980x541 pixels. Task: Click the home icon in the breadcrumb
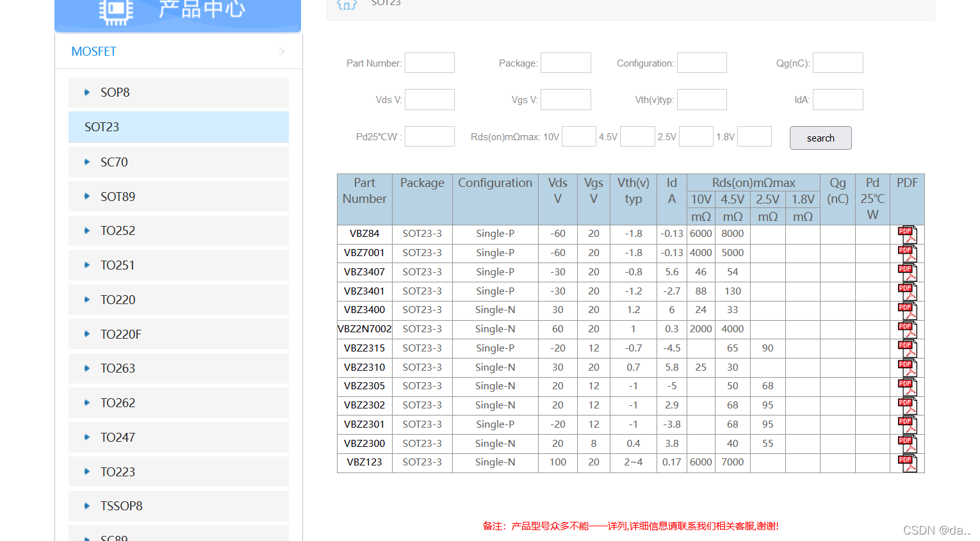pyautogui.click(x=347, y=4)
